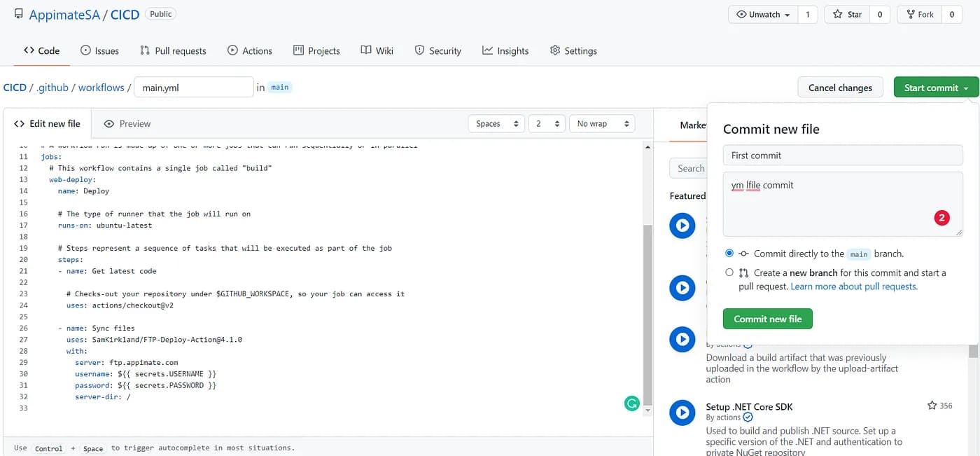Viewport: 980px width, 456px height.
Task: Fork the CICD repository
Action: click(919, 14)
